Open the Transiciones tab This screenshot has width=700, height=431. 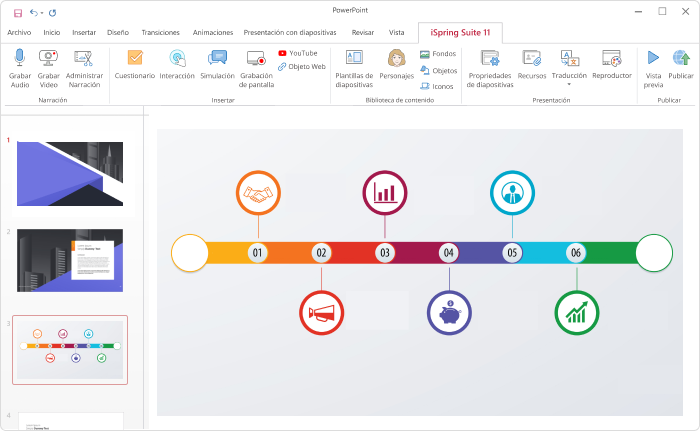point(160,33)
